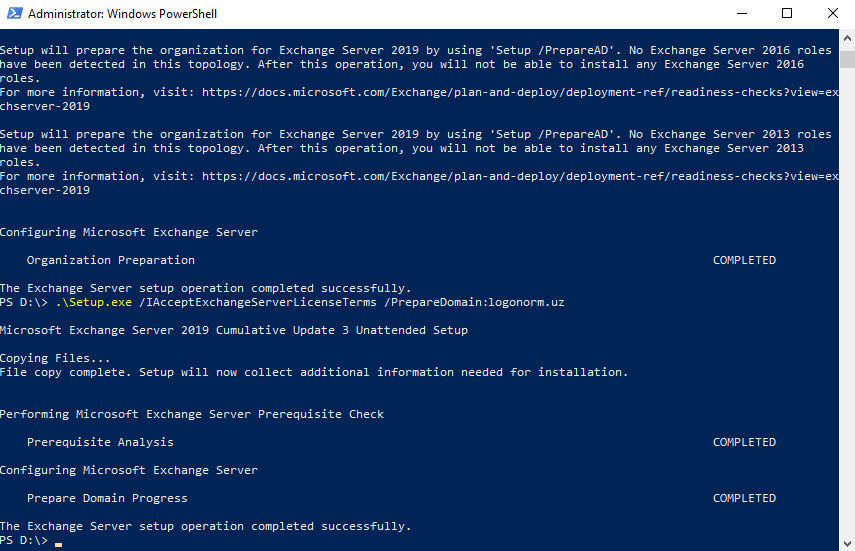Click the Copying Files... line
This screenshot has width=855, height=551.
click(55, 358)
